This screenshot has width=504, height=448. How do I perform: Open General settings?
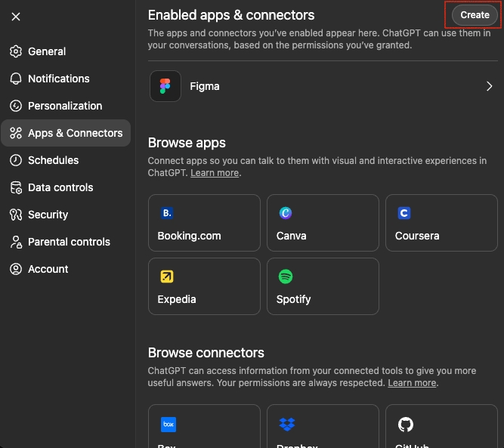[47, 51]
